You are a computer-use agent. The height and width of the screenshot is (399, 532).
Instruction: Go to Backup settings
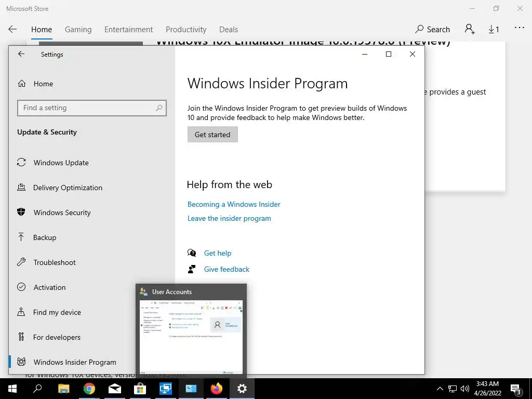(x=45, y=237)
